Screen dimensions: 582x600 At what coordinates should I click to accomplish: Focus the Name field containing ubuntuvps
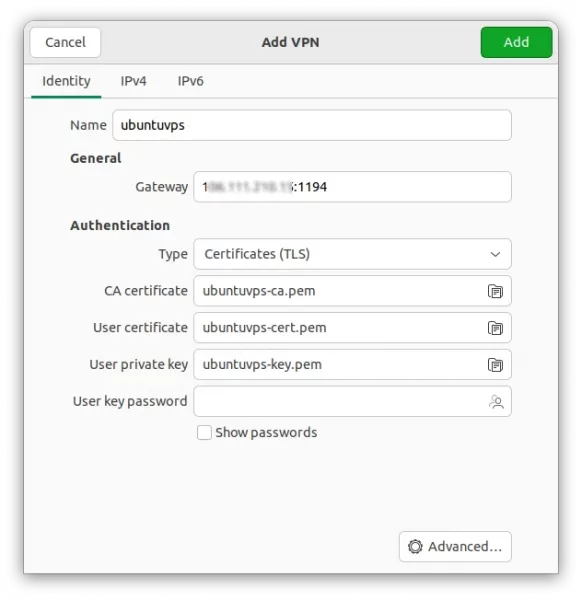(x=312, y=125)
